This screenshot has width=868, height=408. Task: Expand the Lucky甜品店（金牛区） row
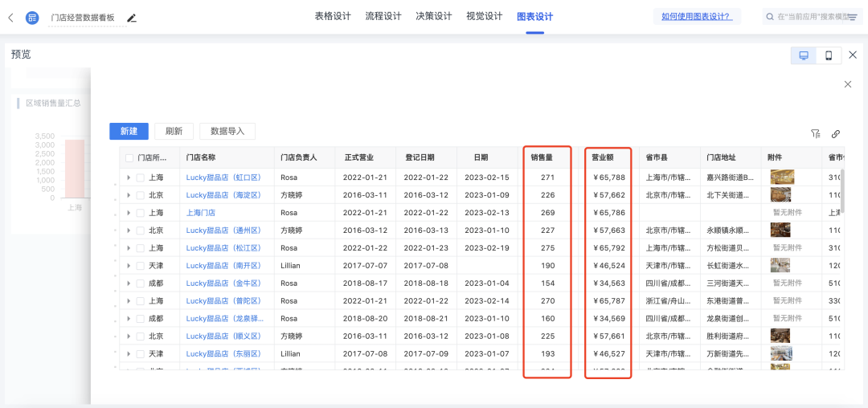(129, 284)
